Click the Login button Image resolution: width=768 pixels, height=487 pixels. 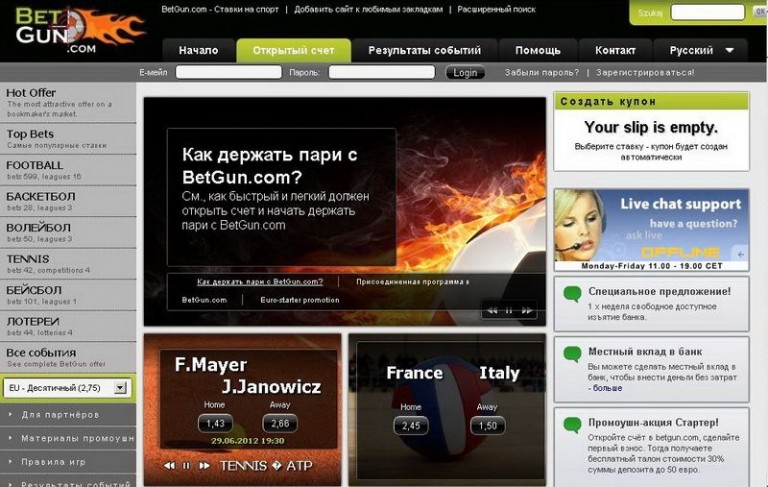[465, 73]
